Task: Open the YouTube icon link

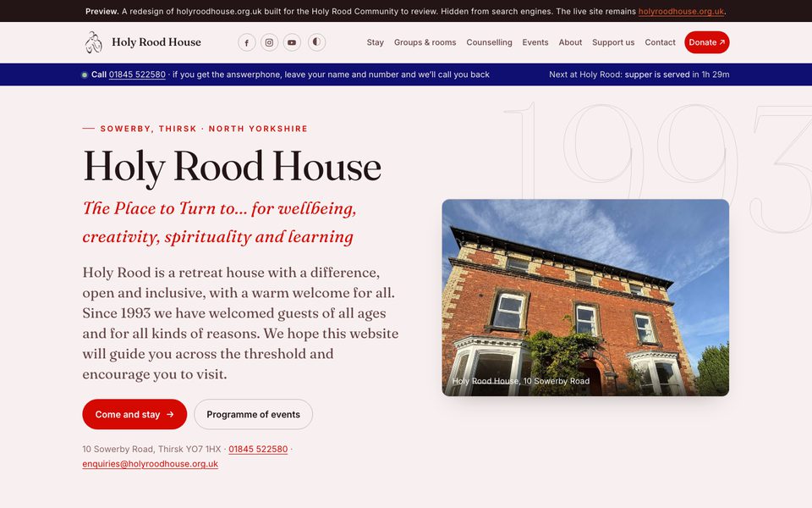Action: tap(292, 42)
